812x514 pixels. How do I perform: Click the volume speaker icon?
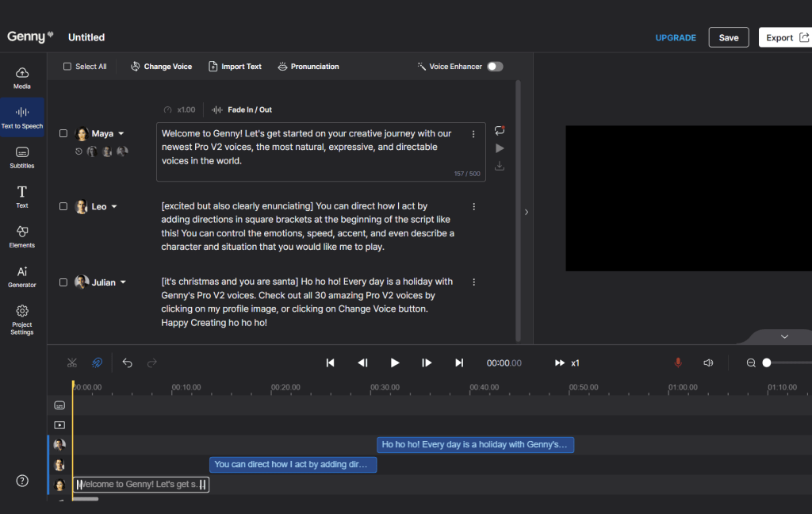[x=708, y=362]
